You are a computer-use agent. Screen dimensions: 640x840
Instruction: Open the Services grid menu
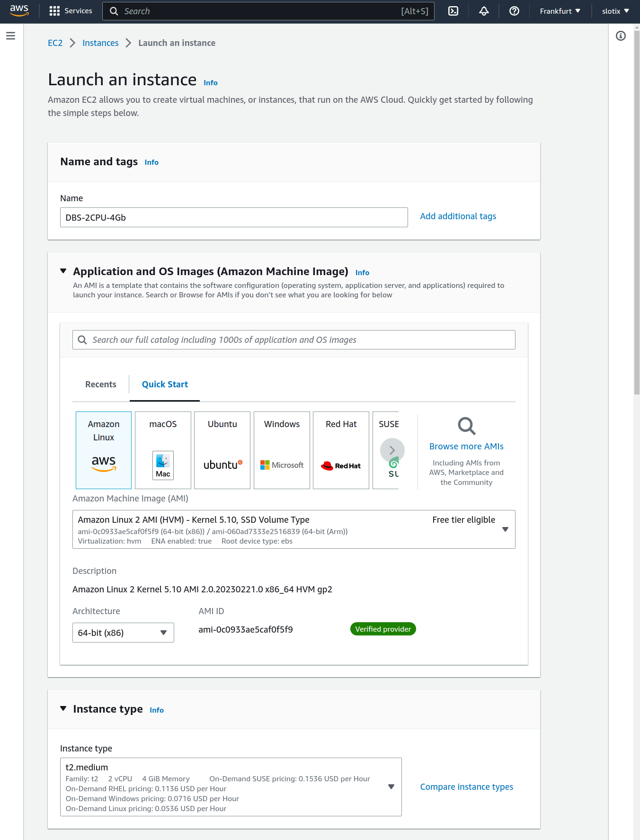coord(71,11)
